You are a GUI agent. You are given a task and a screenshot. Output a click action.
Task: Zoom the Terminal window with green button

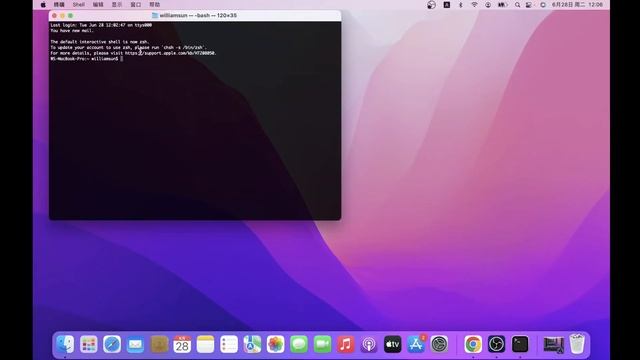(71, 16)
